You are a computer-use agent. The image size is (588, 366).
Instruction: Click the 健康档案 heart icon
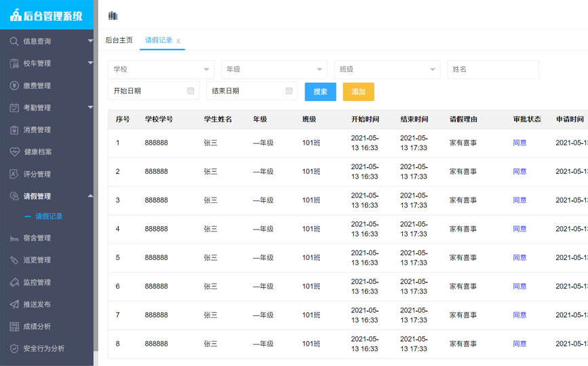tap(14, 152)
